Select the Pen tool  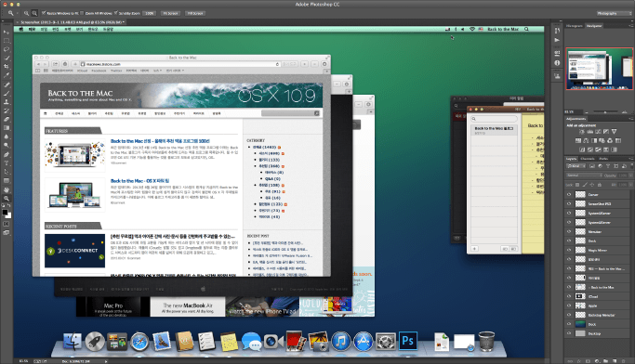[x=7, y=154]
